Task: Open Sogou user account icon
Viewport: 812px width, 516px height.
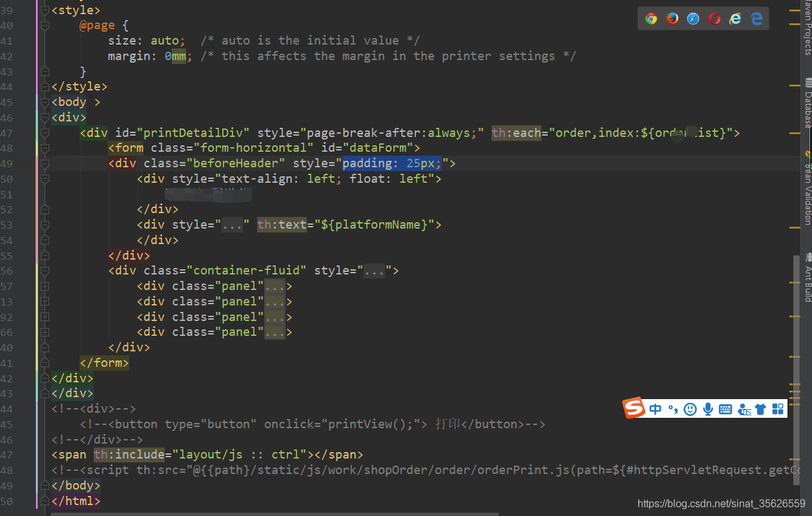Action: point(744,409)
